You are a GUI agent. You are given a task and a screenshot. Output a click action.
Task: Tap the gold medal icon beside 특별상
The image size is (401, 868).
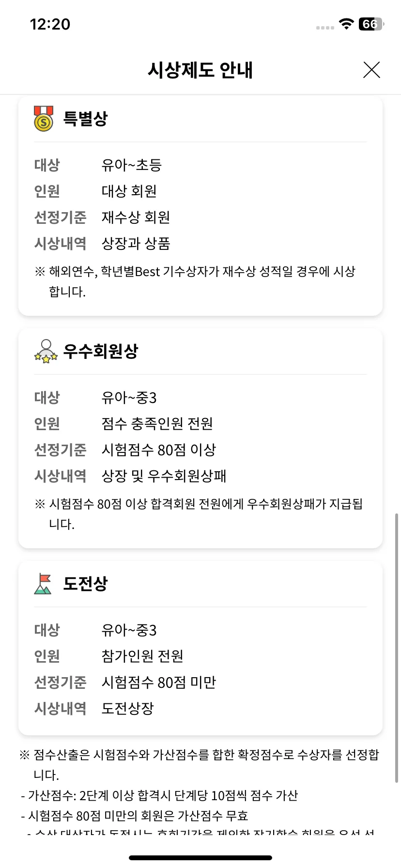tap(44, 118)
